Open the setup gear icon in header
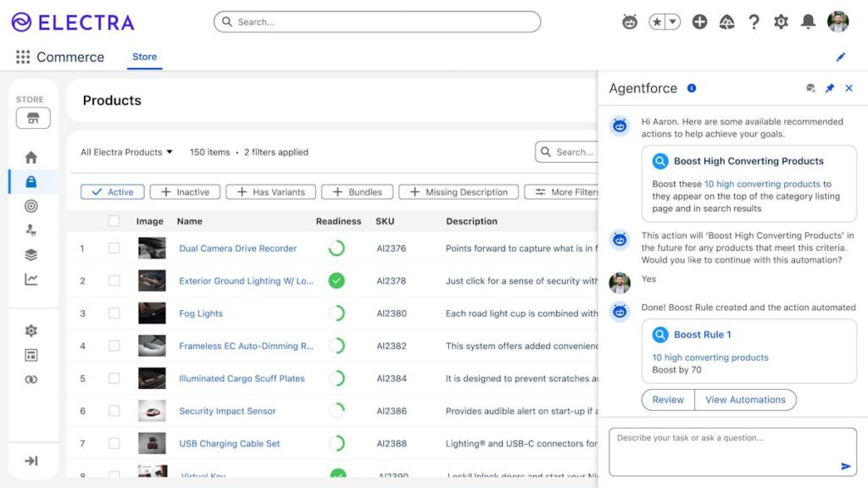 coord(781,22)
